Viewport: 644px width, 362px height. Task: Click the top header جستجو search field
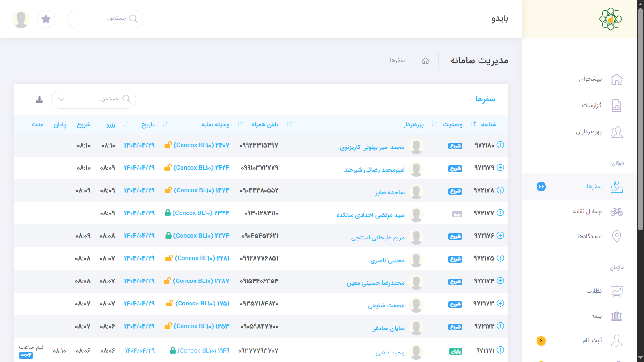tap(105, 19)
